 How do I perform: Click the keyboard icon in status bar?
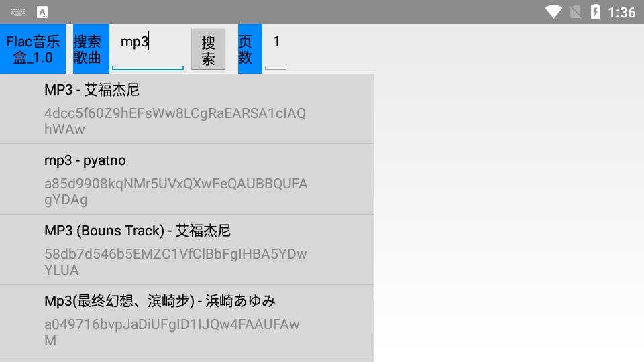click(17, 12)
